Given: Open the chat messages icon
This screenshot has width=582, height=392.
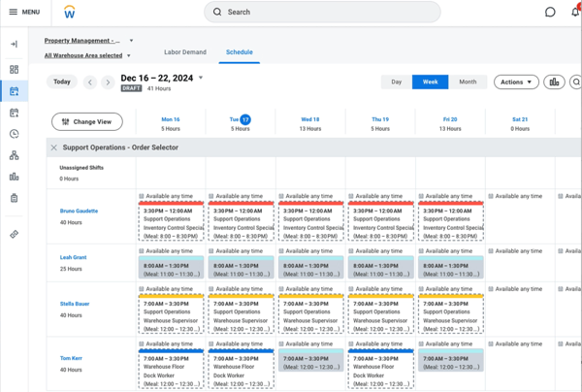Looking at the screenshot, I should (550, 13).
